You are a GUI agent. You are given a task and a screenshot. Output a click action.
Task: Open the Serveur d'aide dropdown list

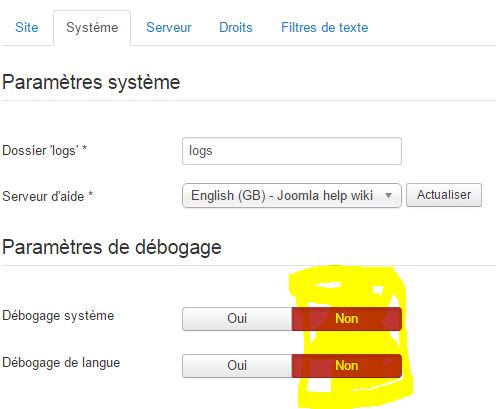tap(292, 196)
